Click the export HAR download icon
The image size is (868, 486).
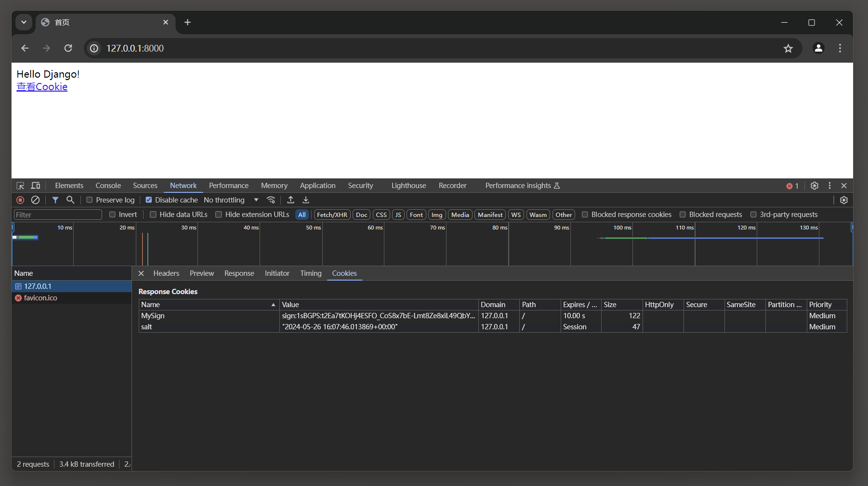tap(306, 200)
